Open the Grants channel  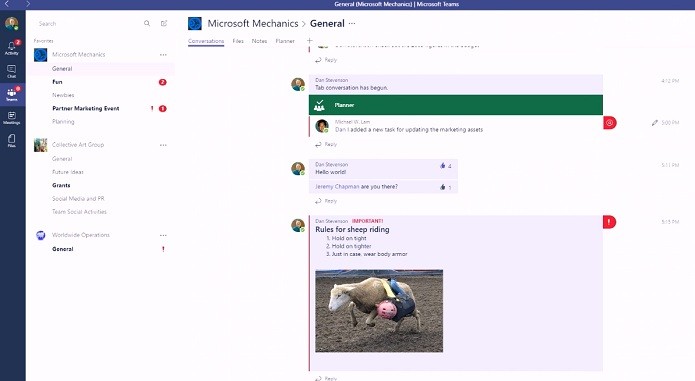61,185
